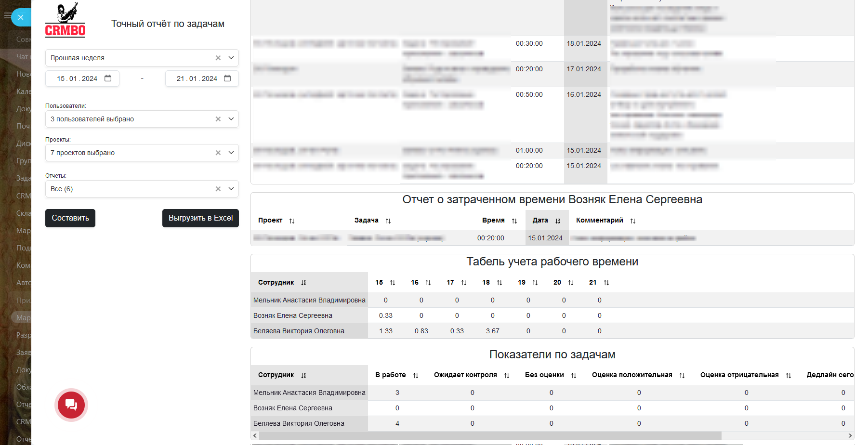The width and height of the screenshot is (868, 445).
Task: Click the 00:50:00 time entry dated 16.01.2024
Action: click(529, 94)
